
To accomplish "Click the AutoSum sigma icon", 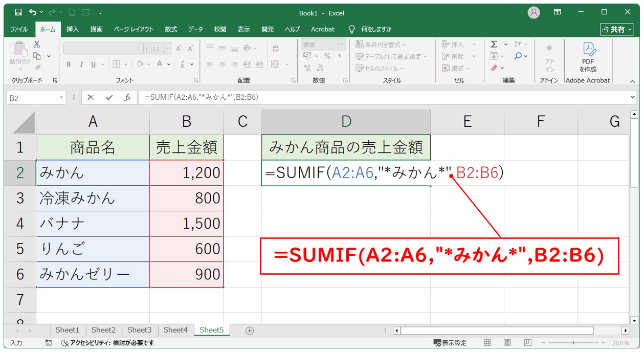I will 494,45.
